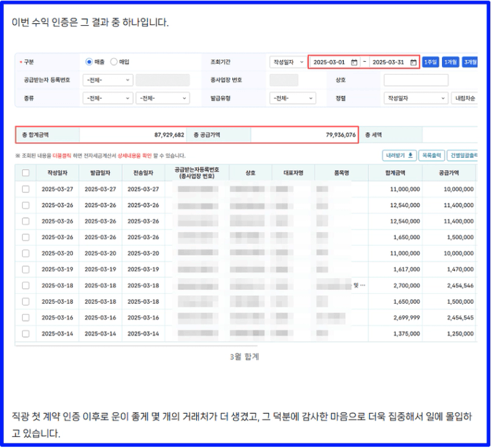
Task: Open the end date calendar picker
Action: coord(413,63)
